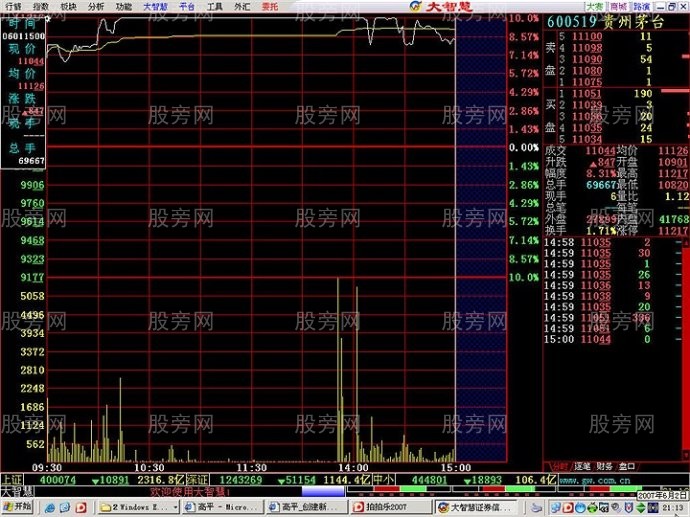This screenshot has width=690, height=517.
Task: Click the 大智慧 label in bottom-left status bar
Action: (17, 491)
